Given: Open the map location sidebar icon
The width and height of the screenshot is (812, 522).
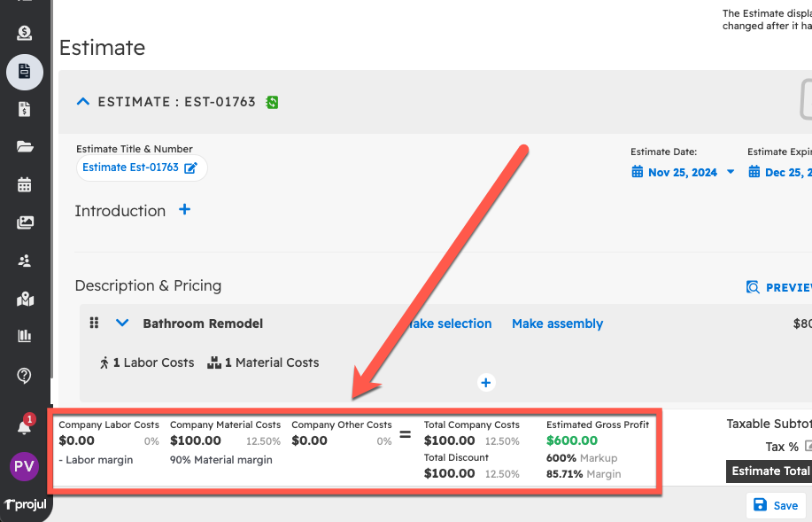Looking at the screenshot, I should pyautogui.click(x=25, y=299).
